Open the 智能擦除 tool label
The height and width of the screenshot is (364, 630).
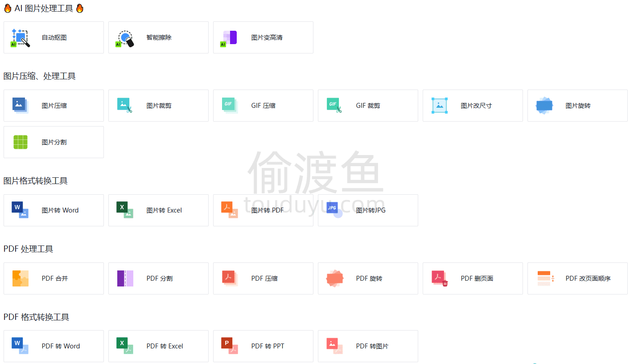(x=159, y=38)
